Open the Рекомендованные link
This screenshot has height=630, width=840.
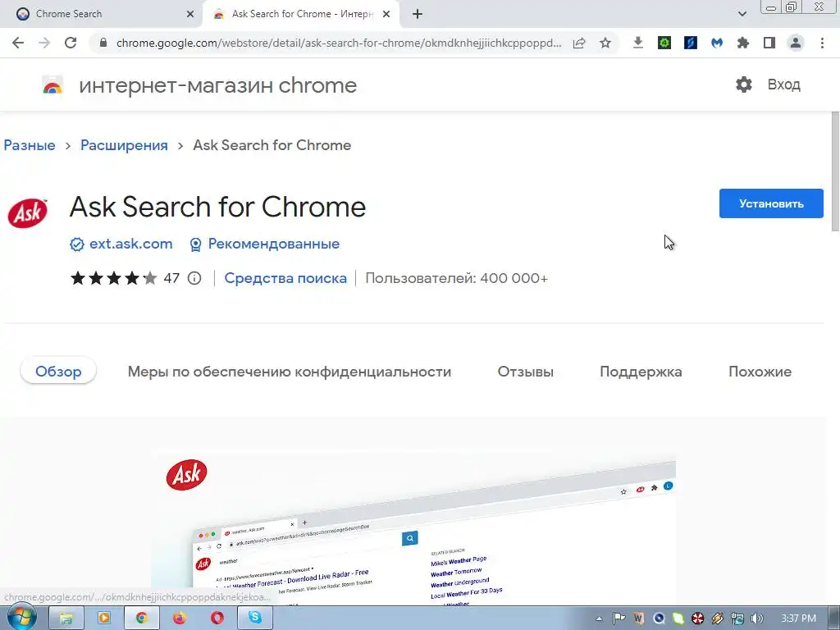pos(274,244)
